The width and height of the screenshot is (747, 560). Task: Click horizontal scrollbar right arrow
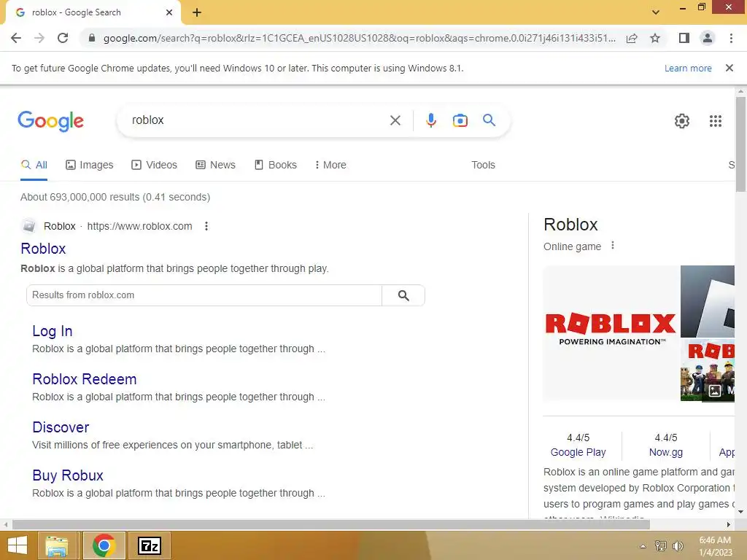tap(729, 525)
